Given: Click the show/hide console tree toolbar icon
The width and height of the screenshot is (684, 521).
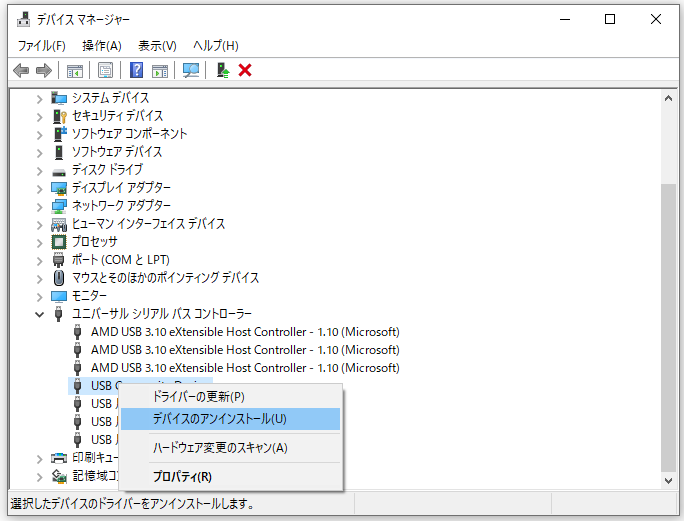Looking at the screenshot, I should 75,70.
